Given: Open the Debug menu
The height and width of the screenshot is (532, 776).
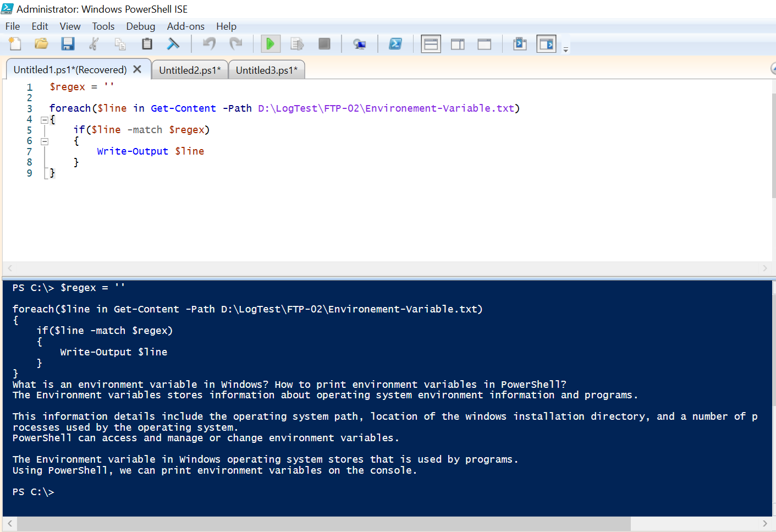Looking at the screenshot, I should tap(140, 26).
